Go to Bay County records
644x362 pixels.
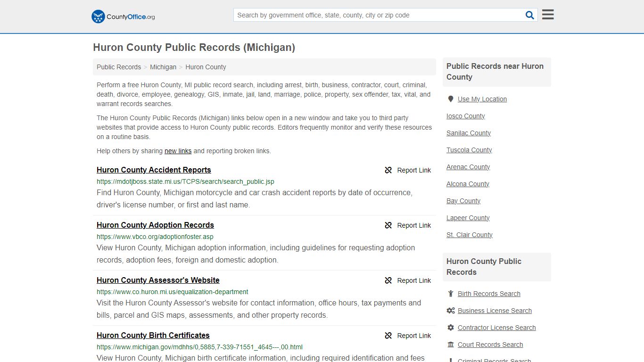463,201
